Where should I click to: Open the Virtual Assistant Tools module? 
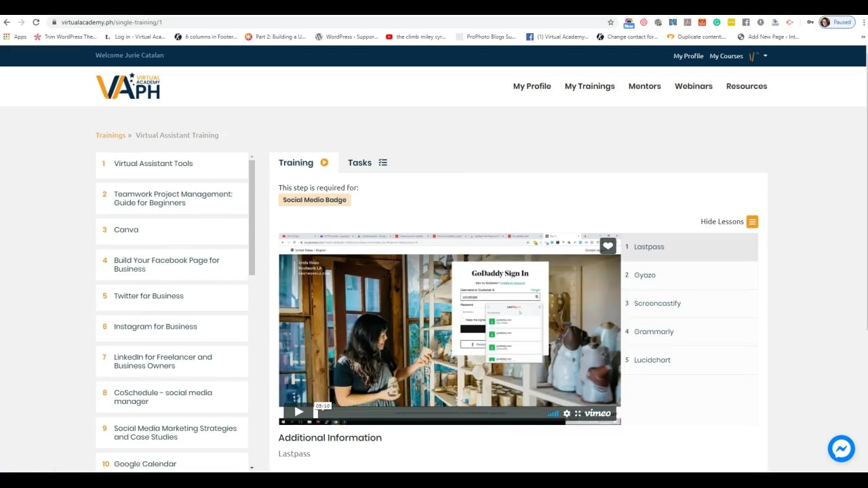click(172, 164)
